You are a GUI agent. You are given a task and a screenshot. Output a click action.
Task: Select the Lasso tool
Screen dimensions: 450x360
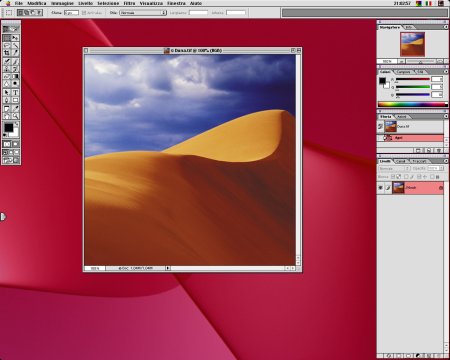click(7, 46)
